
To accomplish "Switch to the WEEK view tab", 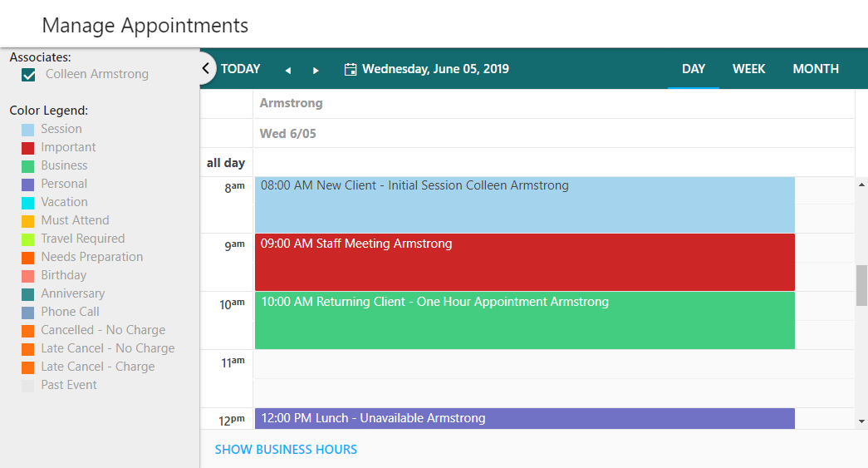I will [748, 69].
